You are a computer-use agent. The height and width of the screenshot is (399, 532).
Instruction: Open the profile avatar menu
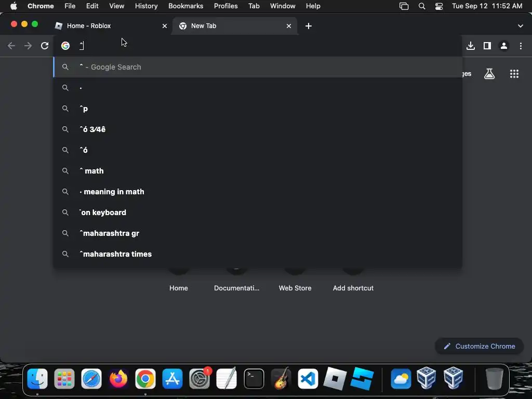pyautogui.click(x=504, y=46)
